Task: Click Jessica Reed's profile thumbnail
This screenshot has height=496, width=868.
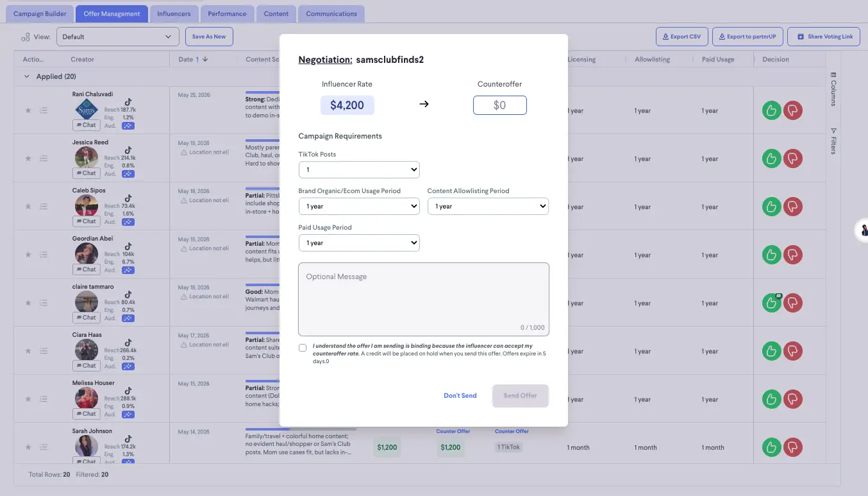Action: pos(87,157)
